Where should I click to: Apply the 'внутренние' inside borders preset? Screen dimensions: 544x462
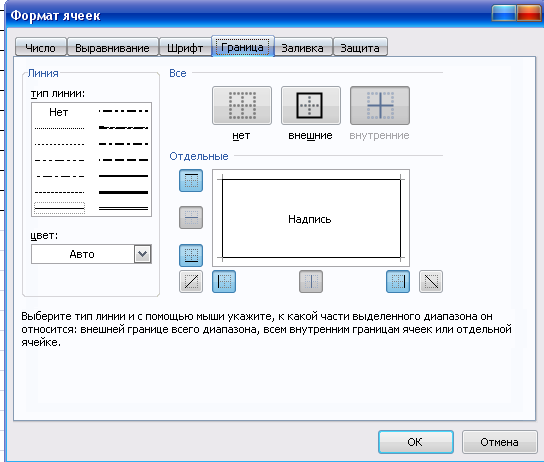coord(380,105)
